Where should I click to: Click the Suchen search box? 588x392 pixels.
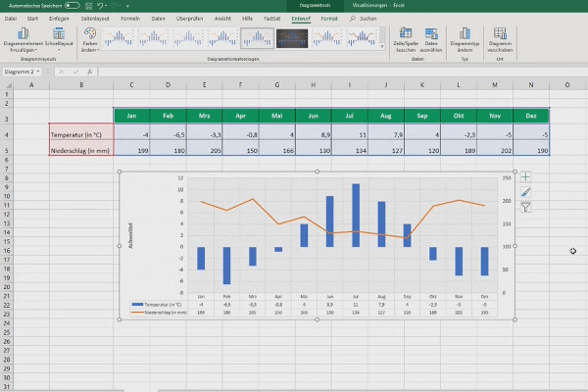[x=363, y=19]
